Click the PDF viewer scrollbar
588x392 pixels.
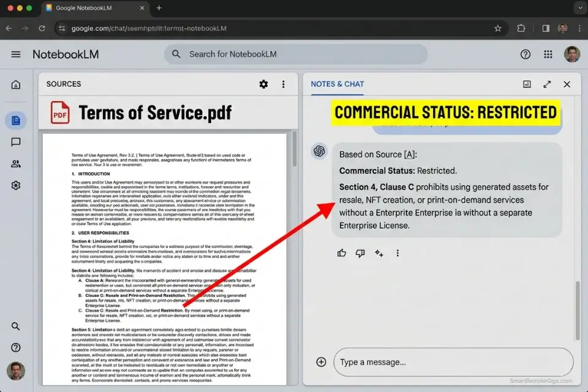coord(295,149)
